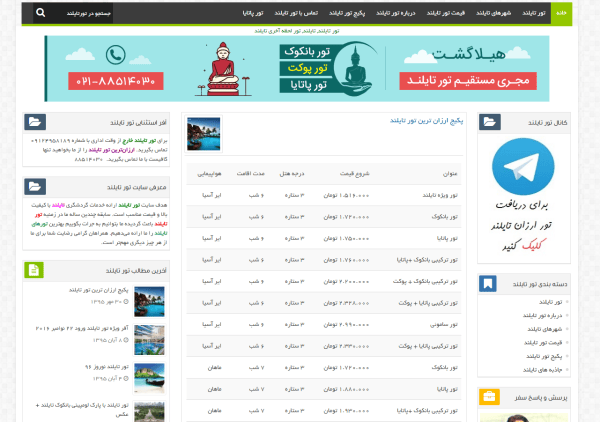Viewport: 600px width, 422px height.
Task: Open the 'قیمت تور تایلند' navbar item
Action: (446, 13)
